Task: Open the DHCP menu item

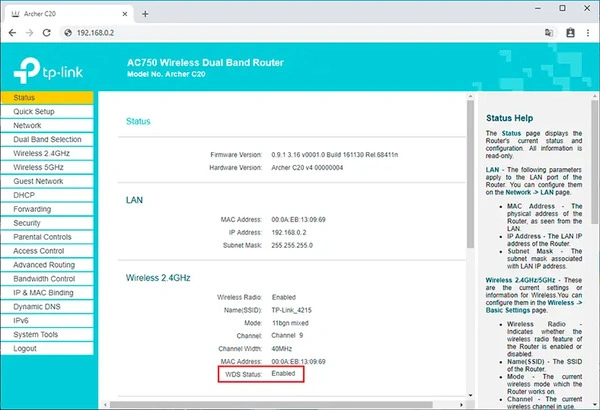Action: click(x=47, y=195)
